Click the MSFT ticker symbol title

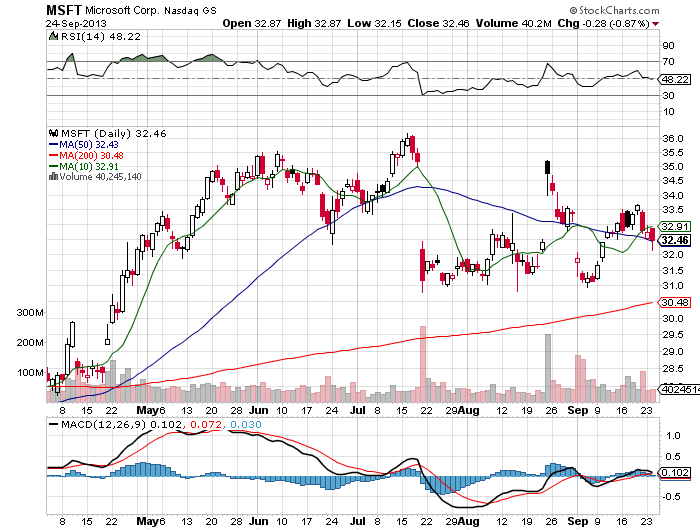pos(64,10)
